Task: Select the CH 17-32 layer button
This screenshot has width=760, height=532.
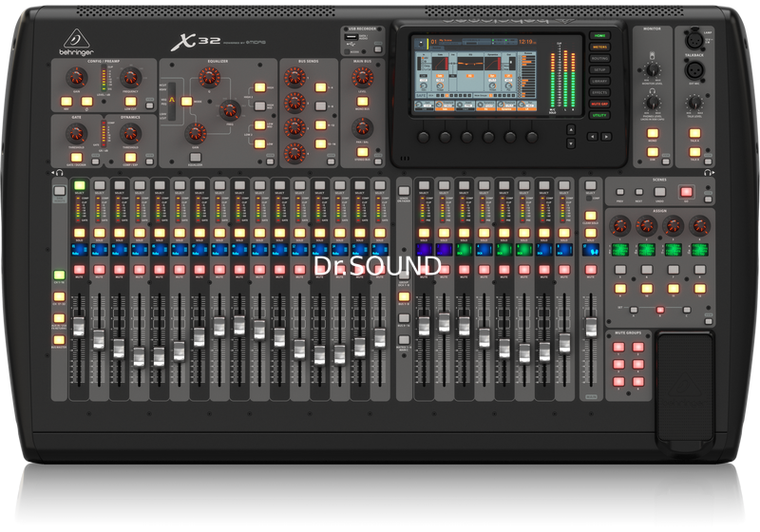Action: coord(59,296)
